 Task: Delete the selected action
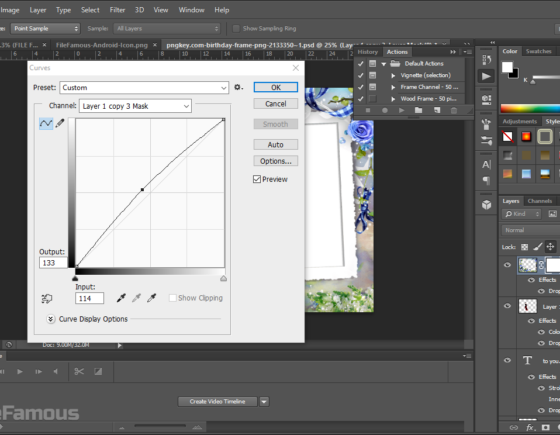click(454, 110)
